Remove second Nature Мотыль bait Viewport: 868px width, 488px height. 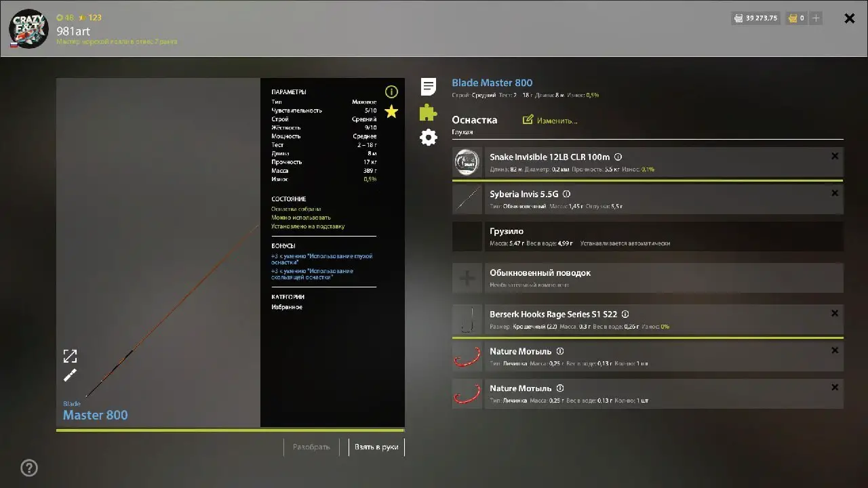(x=835, y=387)
